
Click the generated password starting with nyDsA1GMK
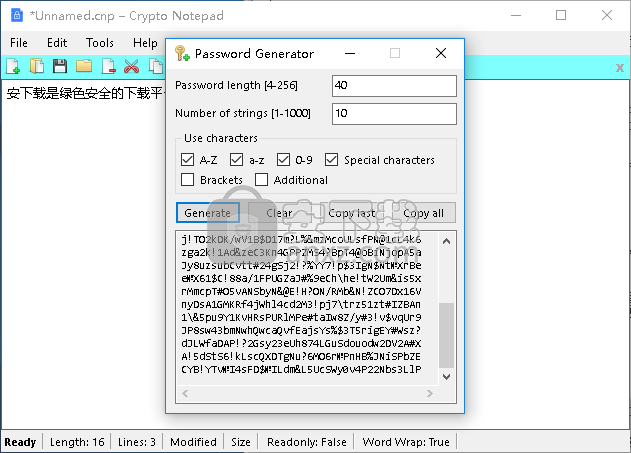click(x=301, y=304)
